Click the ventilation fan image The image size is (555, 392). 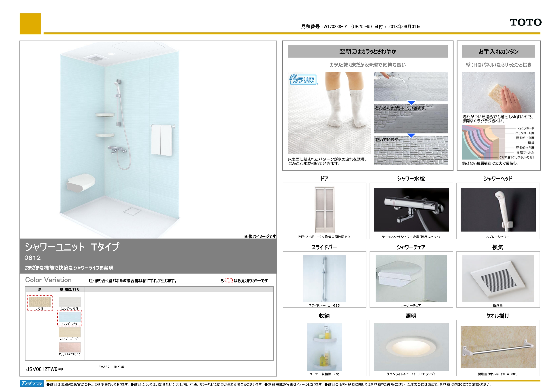tap(498, 278)
